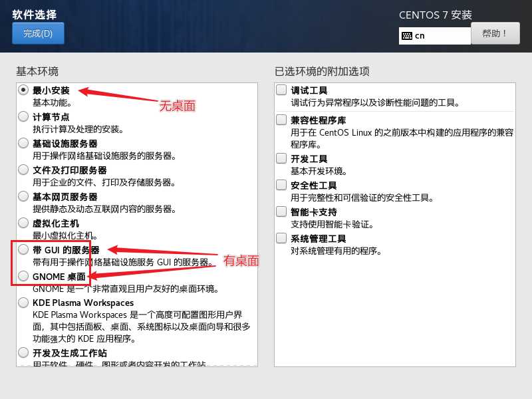The height and width of the screenshot is (399, 532).
Task: Enable the 调试工具 add-on checkbox
Action: tap(281, 90)
